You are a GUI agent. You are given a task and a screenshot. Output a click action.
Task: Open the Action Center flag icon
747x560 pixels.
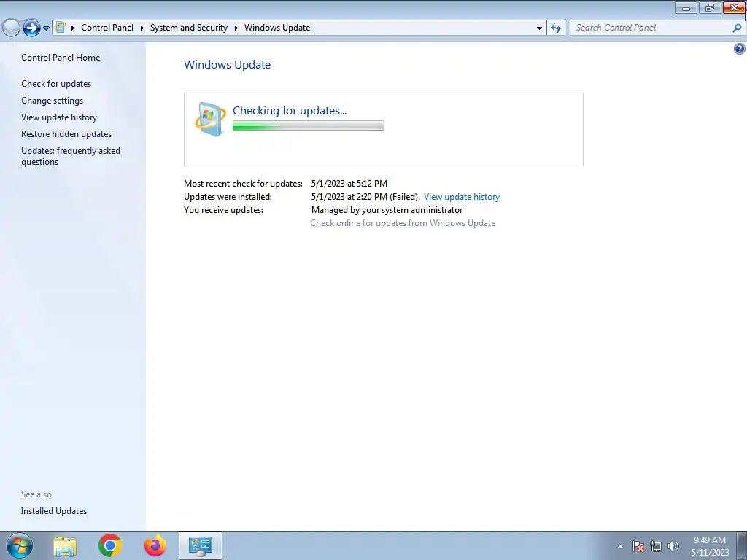pyautogui.click(x=638, y=546)
